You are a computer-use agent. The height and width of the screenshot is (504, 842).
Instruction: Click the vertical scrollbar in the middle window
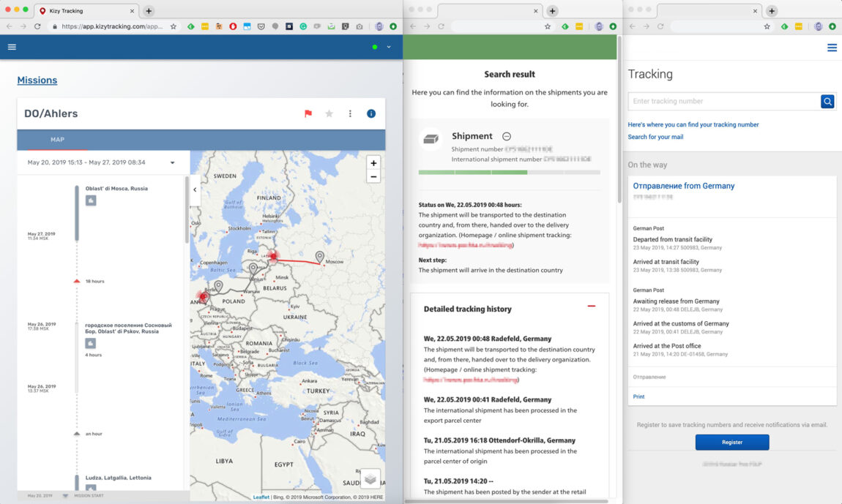[x=619, y=119]
